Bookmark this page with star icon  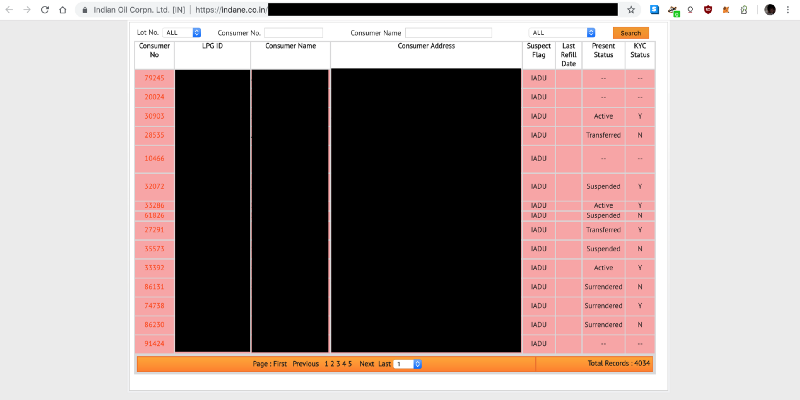click(631, 9)
